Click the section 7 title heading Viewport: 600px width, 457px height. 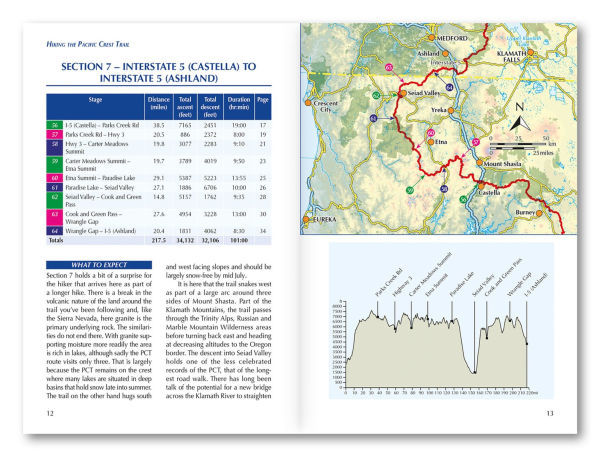[159, 72]
